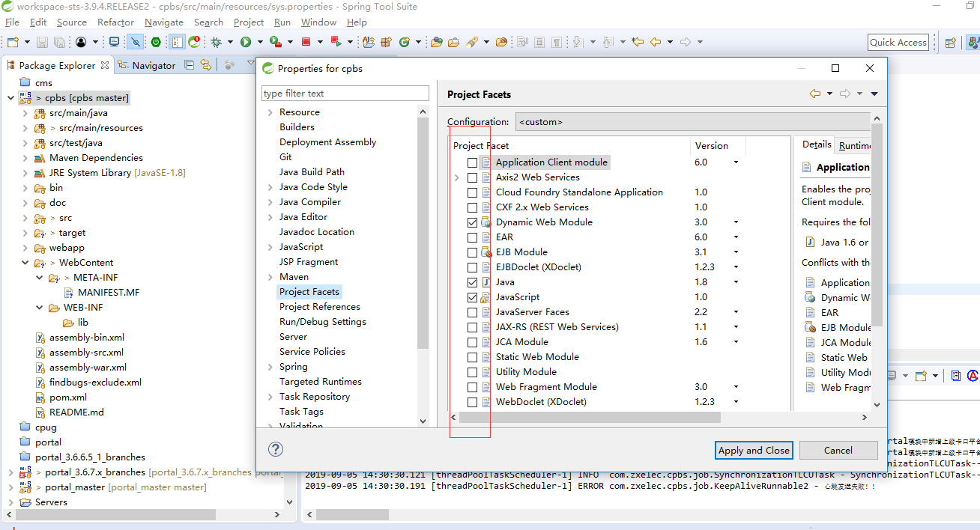Uncheck the Dynamic Web Module facet

click(x=472, y=222)
